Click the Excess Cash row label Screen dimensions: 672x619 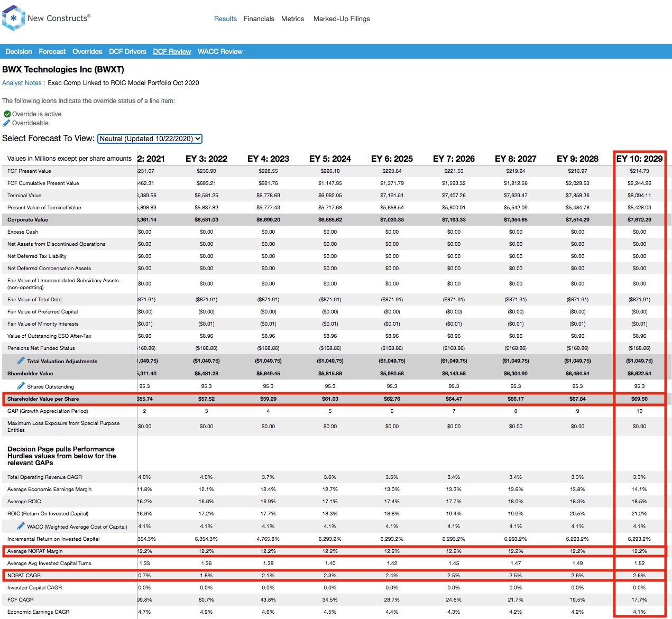coord(23,232)
